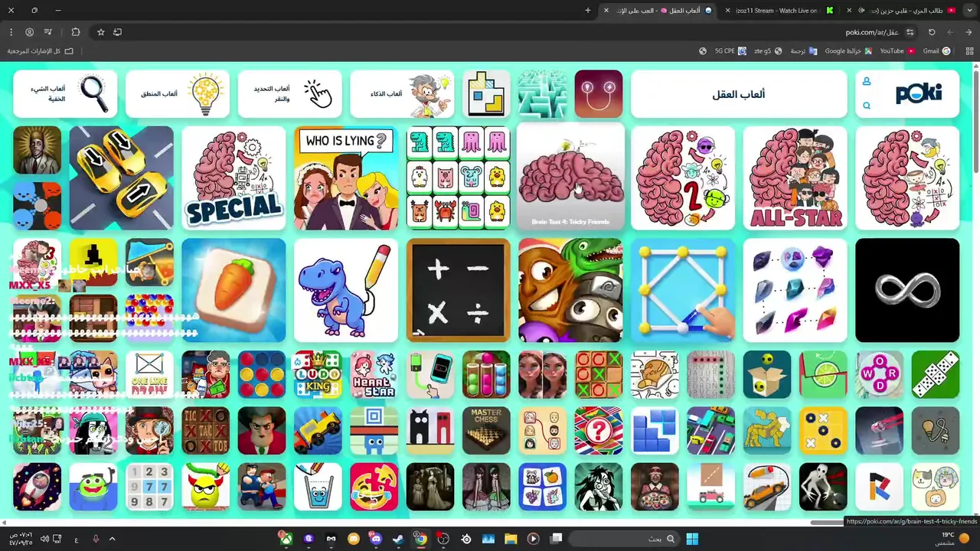Open the four-in-a-row red blue game
Screen dimensions: 980x551
click(262, 374)
